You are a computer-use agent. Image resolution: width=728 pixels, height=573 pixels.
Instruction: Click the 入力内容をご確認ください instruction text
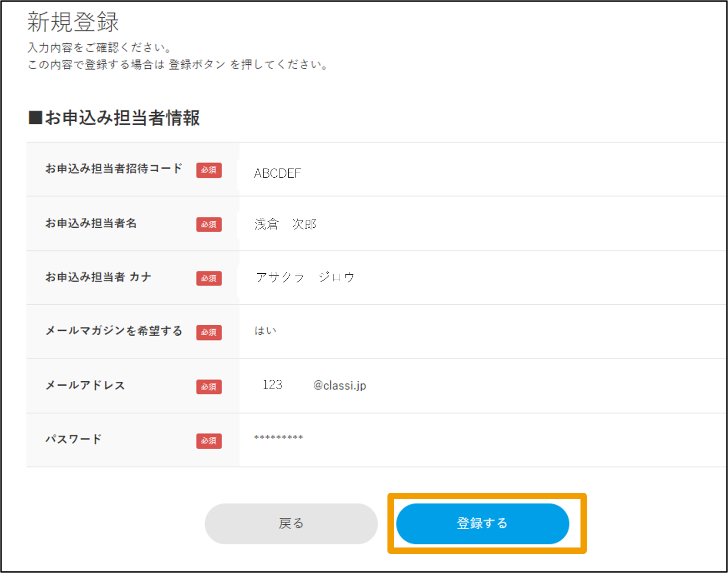[99, 47]
